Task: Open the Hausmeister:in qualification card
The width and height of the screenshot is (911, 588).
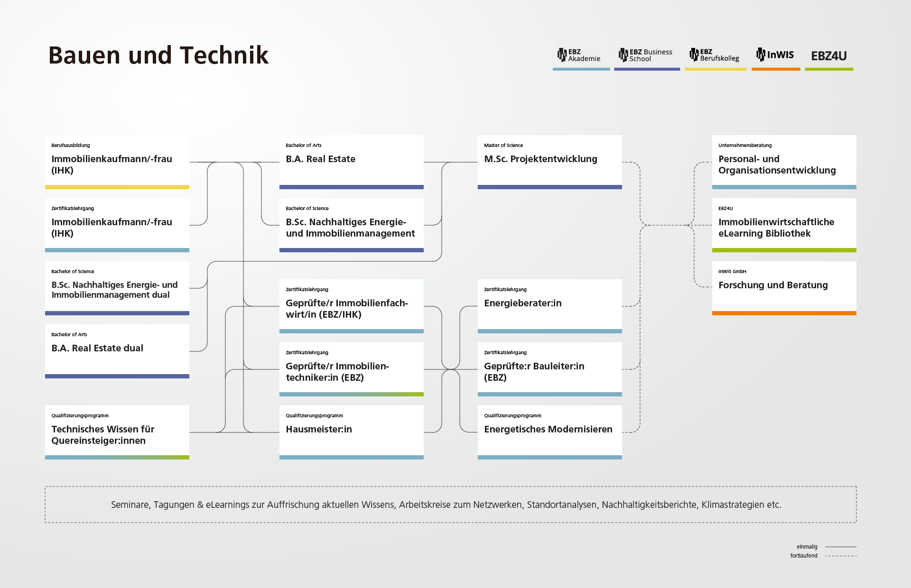Action: [352, 432]
